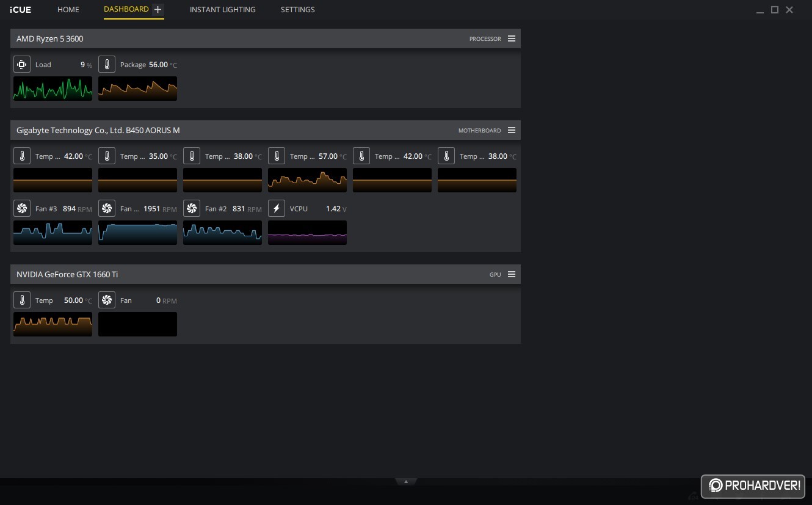This screenshot has height=505, width=812.
Task: Open the MOTHERBOARD panel hamburger menu
Action: click(512, 130)
